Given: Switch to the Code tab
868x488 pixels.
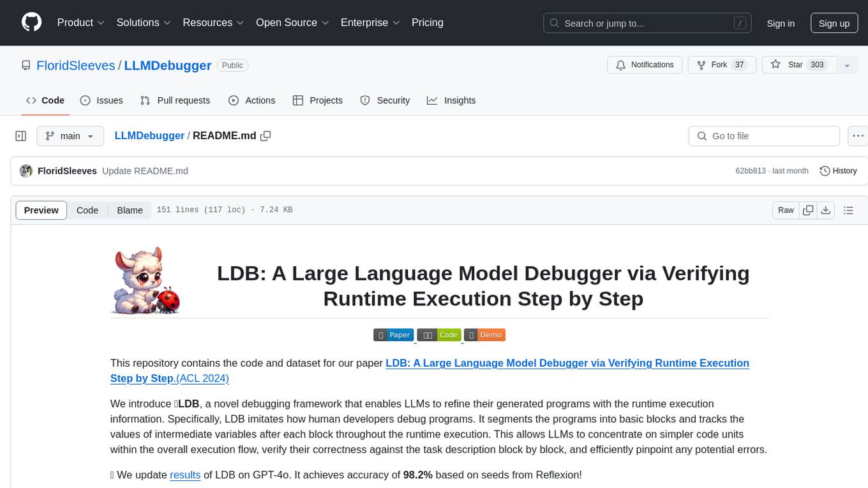Looking at the screenshot, I should tap(45, 100).
